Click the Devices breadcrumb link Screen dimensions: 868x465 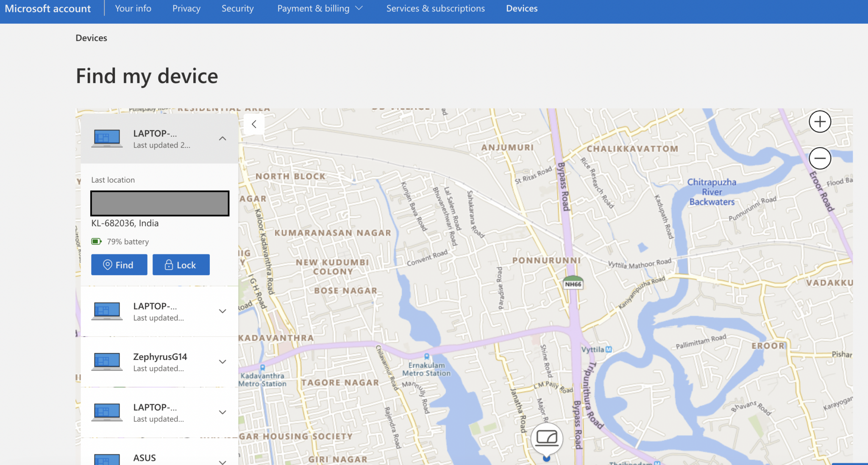coord(91,38)
